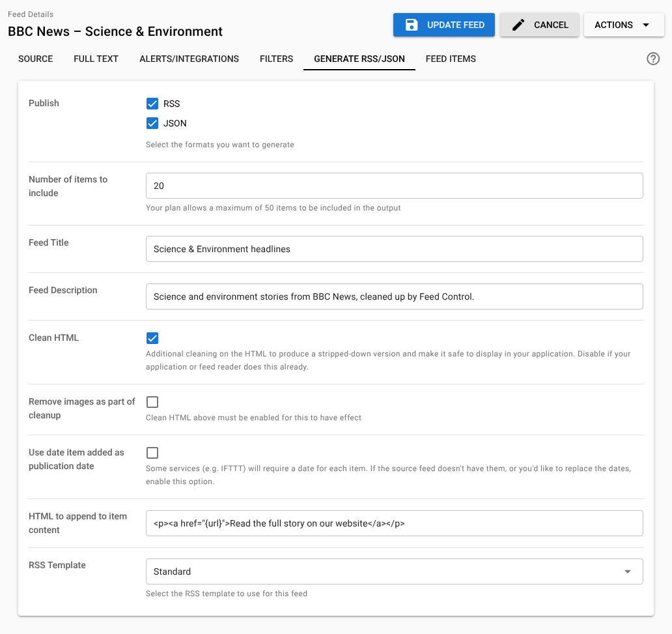
Task: Click into the Feed Description field
Action: tap(395, 296)
